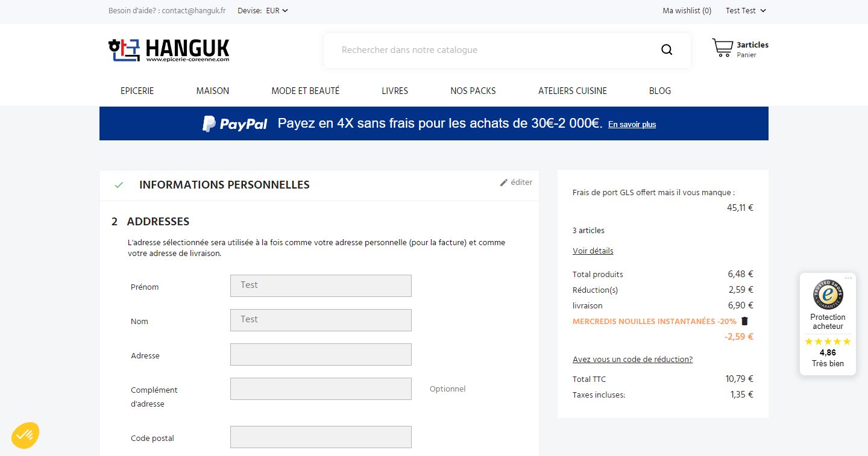Image resolution: width=868 pixels, height=456 pixels.
Task: Focus the Code postal field
Action: click(321, 437)
